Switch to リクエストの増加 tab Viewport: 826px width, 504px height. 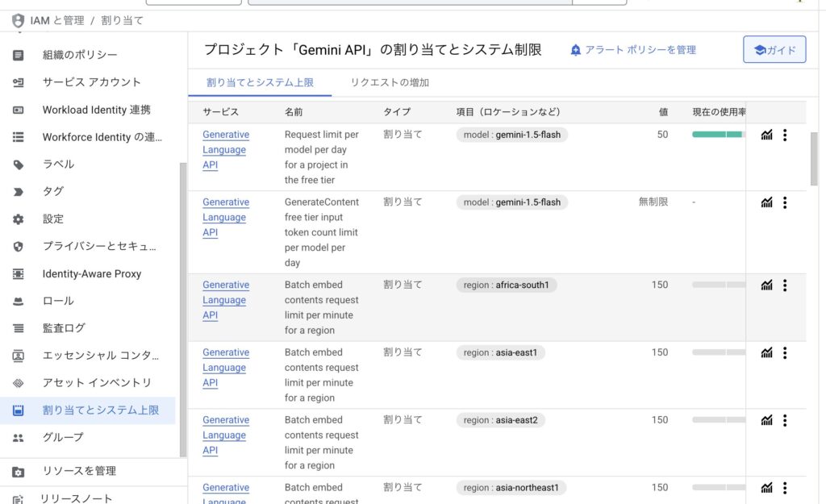tap(390, 83)
